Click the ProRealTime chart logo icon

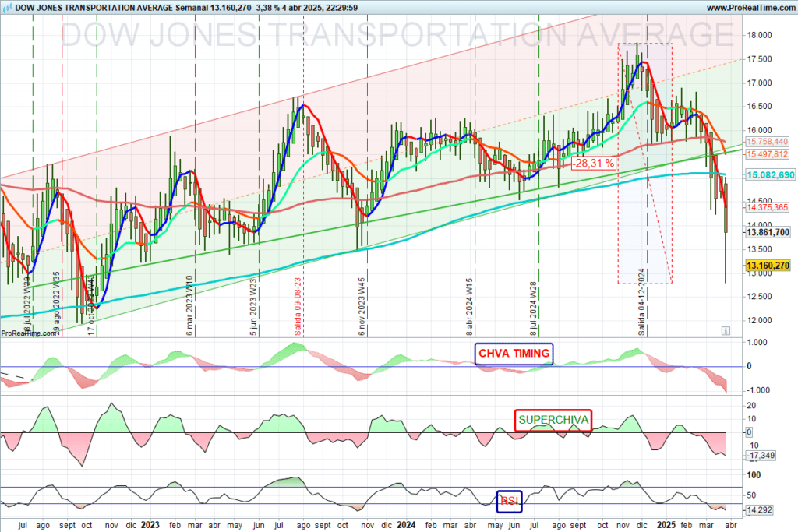pos(7,8)
